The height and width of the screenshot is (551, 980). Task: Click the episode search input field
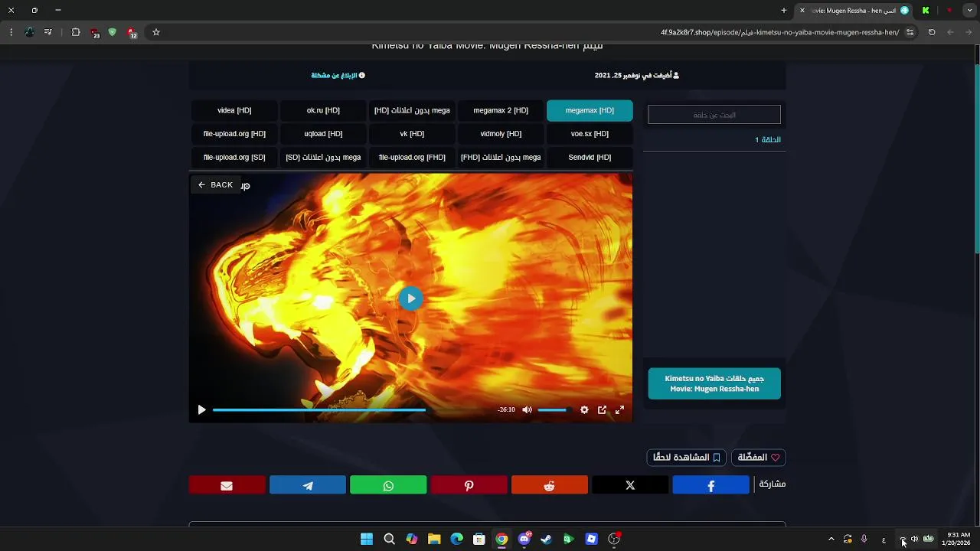tap(714, 115)
